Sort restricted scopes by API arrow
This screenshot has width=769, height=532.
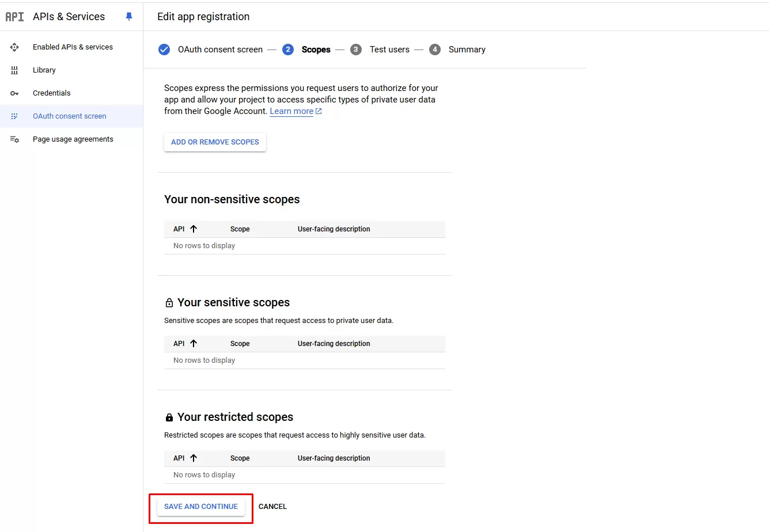coord(194,458)
